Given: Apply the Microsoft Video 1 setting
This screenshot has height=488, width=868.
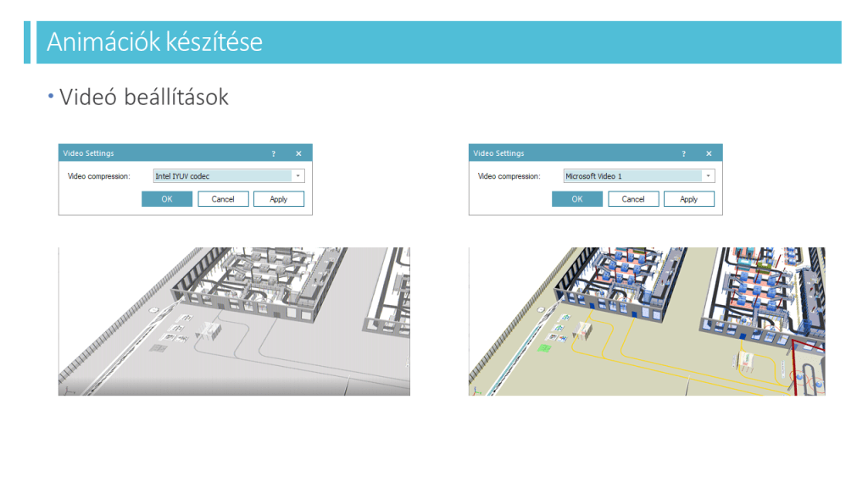Looking at the screenshot, I should (688, 199).
